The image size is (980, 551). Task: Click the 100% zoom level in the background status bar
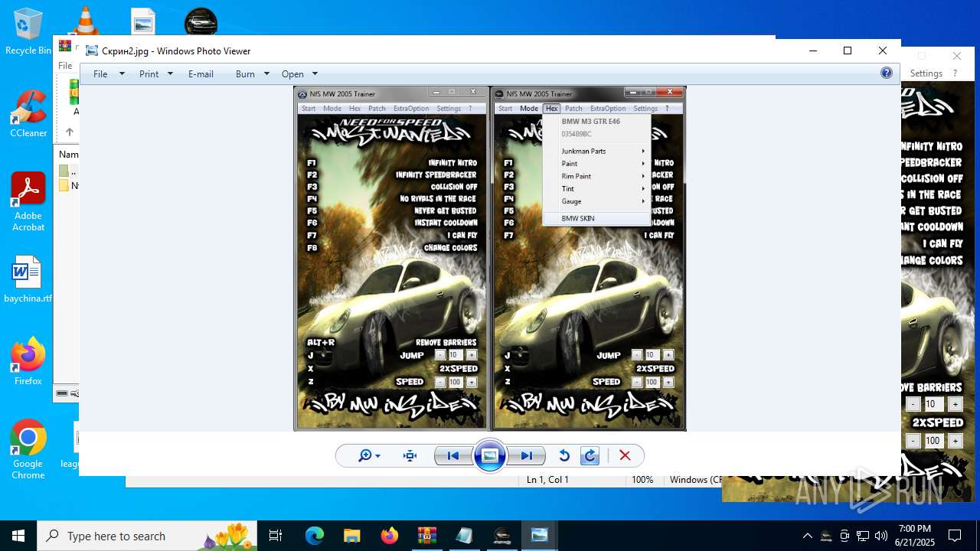click(x=642, y=480)
